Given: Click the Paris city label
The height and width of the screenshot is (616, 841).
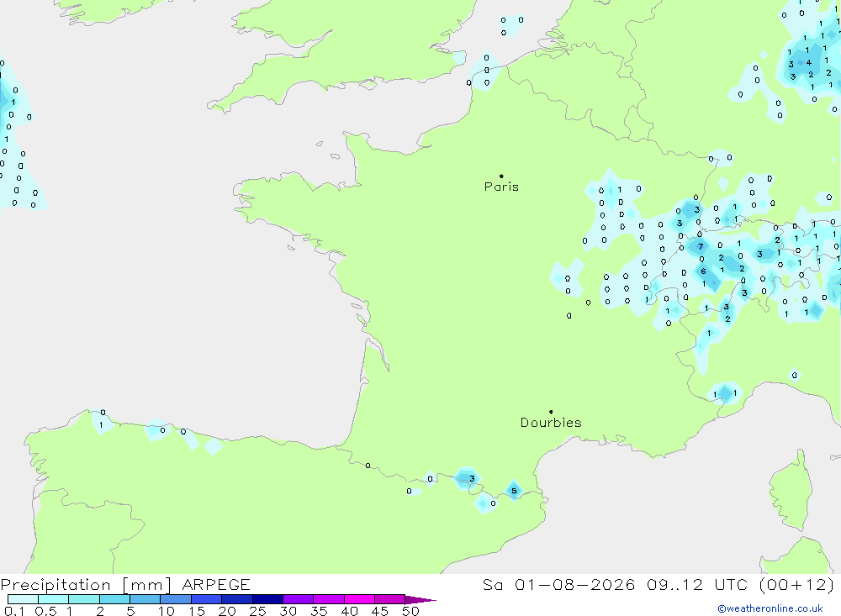Looking at the screenshot, I should [x=501, y=187].
